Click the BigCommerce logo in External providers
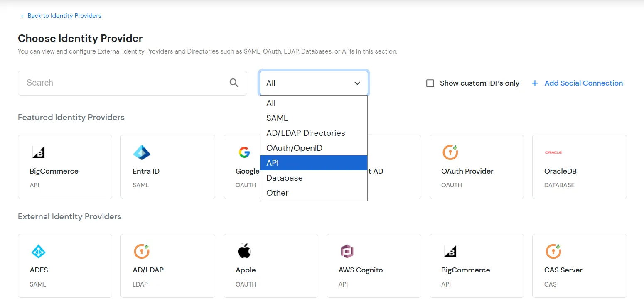Screen dimensions: 644x304 [x=450, y=251]
